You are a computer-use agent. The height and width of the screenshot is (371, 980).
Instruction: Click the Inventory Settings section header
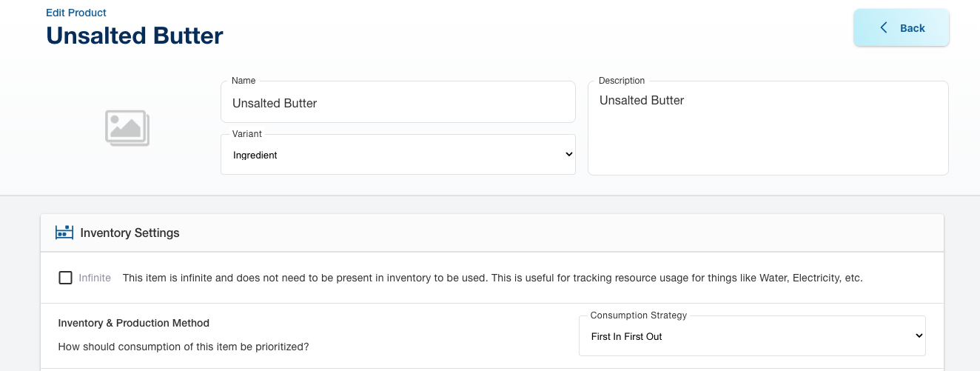tap(130, 233)
